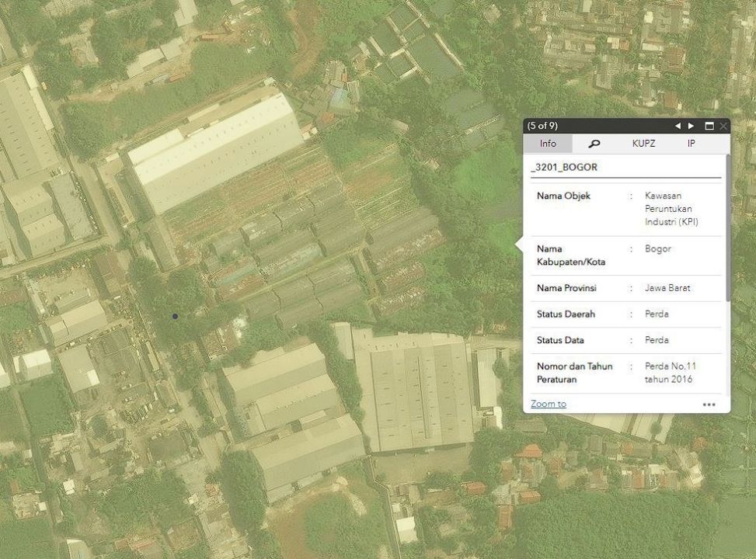Image resolution: width=756 pixels, height=559 pixels.
Task: Select the Status Daerah row
Action: click(x=625, y=314)
